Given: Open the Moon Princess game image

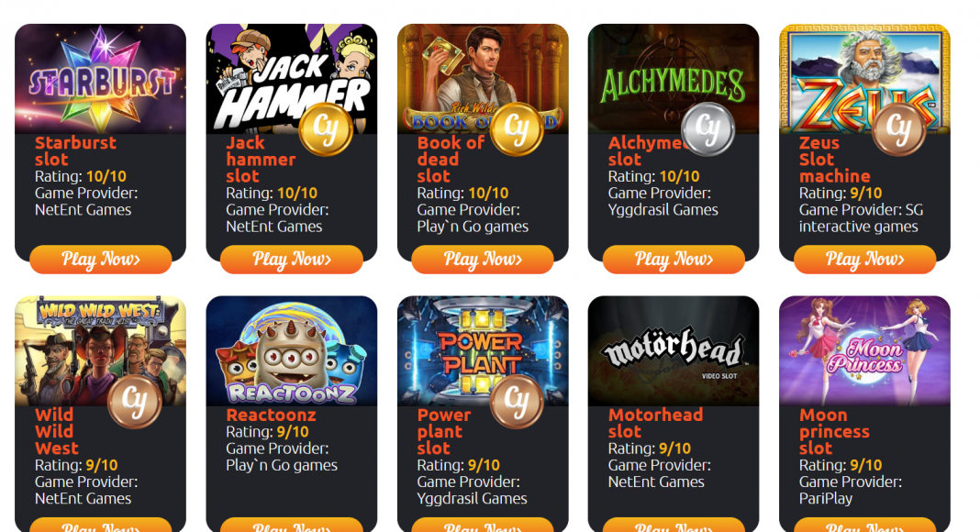Looking at the screenshot, I should (x=864, y=351).
